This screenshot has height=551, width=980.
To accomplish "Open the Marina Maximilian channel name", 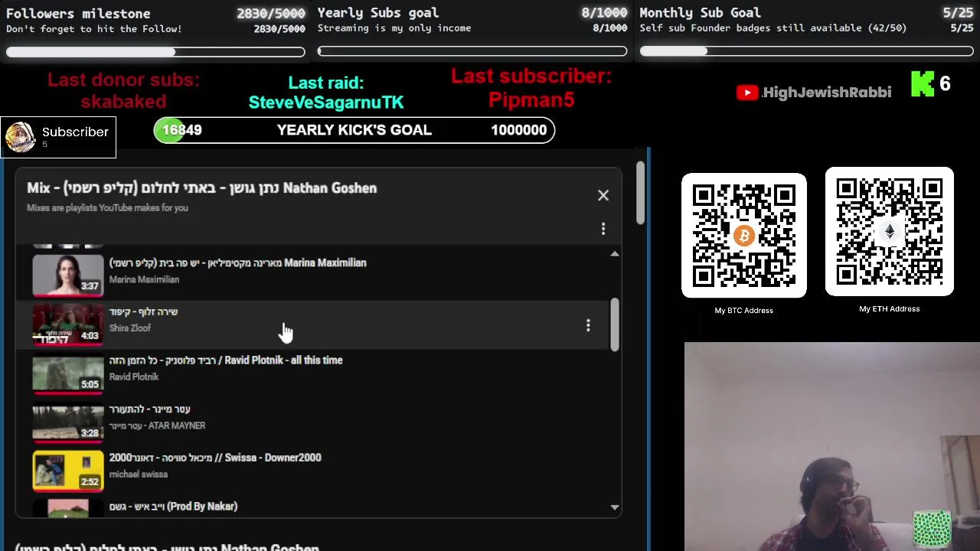I will point(144,279).
